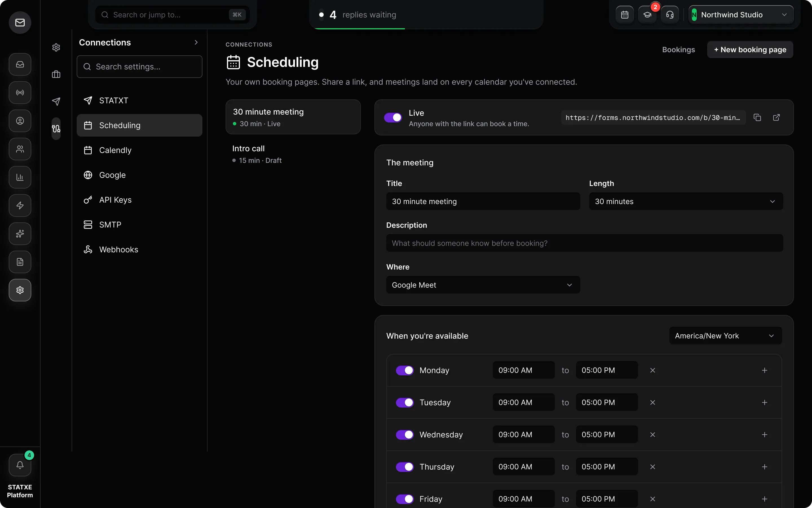The image size is (812, 508).
Task: Open the Length 30 minutes dropdown
Action: pos(686,201)
